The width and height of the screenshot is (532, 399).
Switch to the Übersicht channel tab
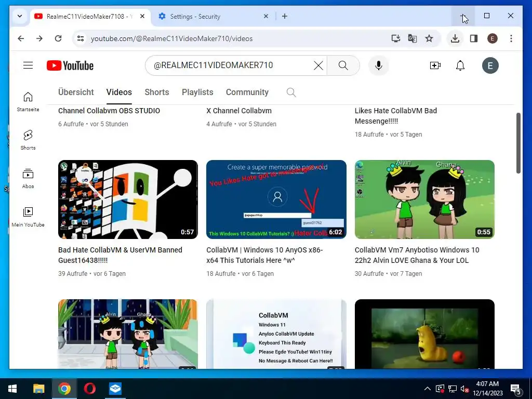coord(76,92)
